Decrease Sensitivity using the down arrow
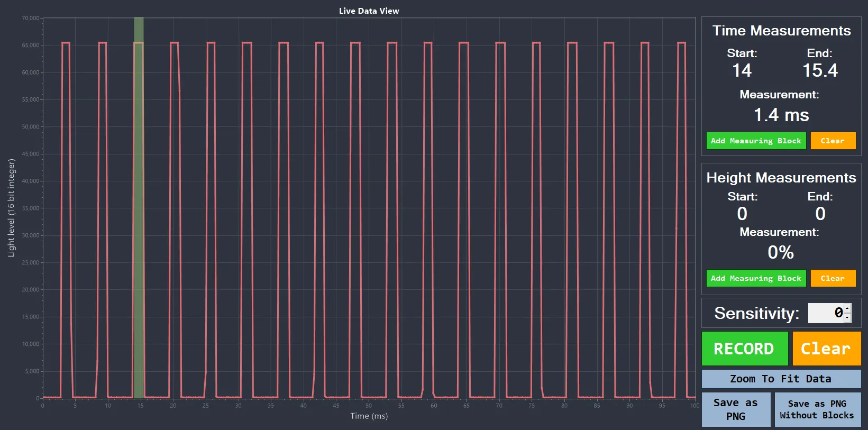Image resolution: width=868 pixels, height=430 pixels. (847, 318)
